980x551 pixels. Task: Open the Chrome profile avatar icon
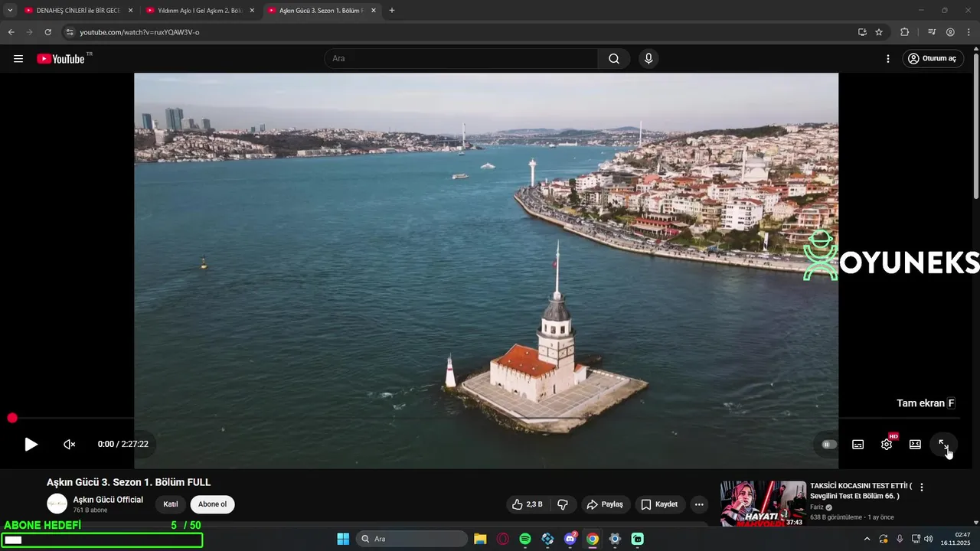pos(950,32)
